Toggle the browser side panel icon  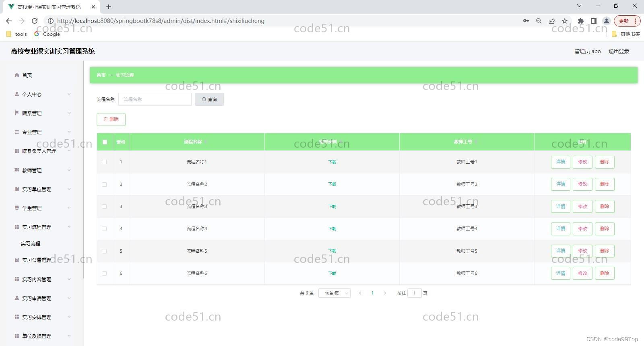click(x=593, y=21)
